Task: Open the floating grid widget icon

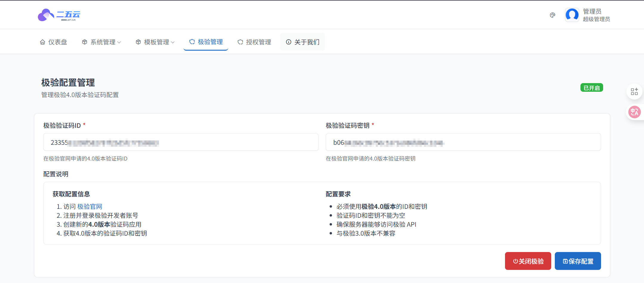Action: tap(634, 91)
